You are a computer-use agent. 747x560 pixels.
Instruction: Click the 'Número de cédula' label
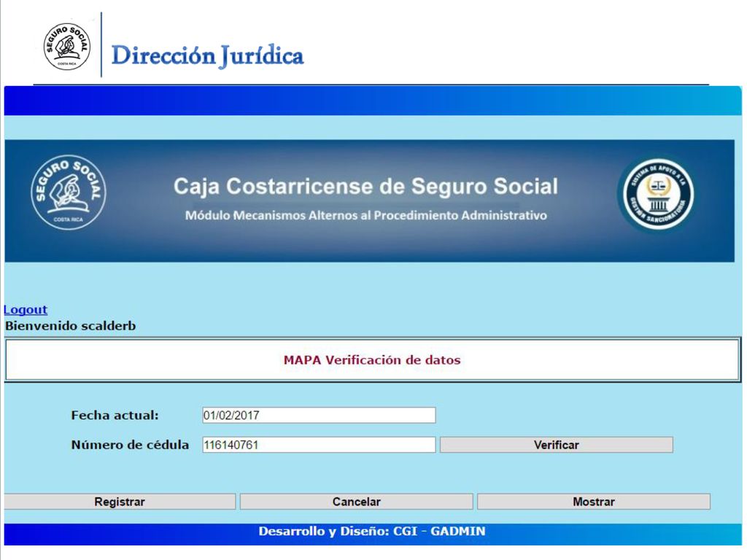(x=130, y=445)
